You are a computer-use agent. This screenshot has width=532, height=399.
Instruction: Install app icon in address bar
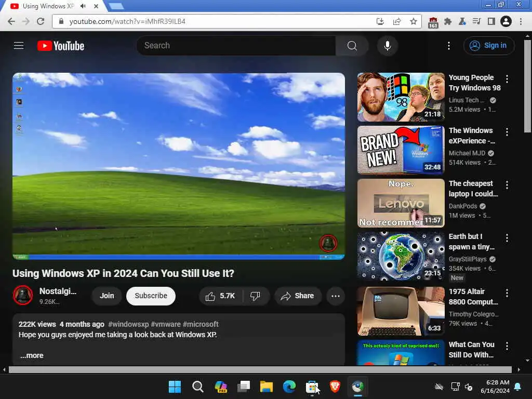click(380, 21)
